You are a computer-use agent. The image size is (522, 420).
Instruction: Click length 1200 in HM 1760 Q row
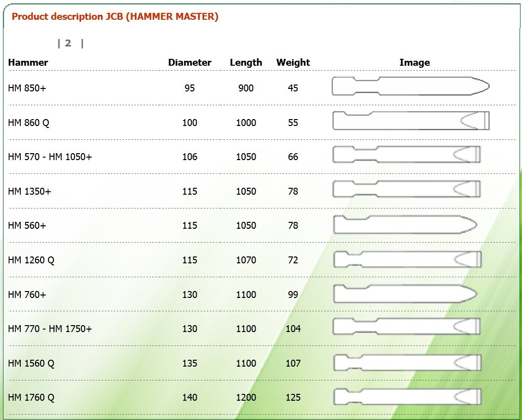click(x=246, y=397)
